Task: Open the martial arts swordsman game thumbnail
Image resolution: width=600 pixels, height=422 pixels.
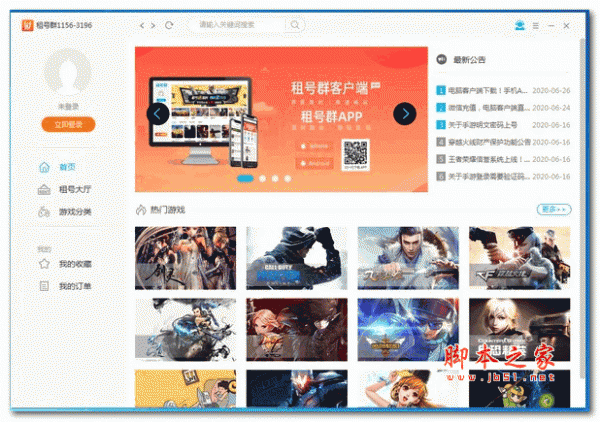Action: click(x=408, y=258)
